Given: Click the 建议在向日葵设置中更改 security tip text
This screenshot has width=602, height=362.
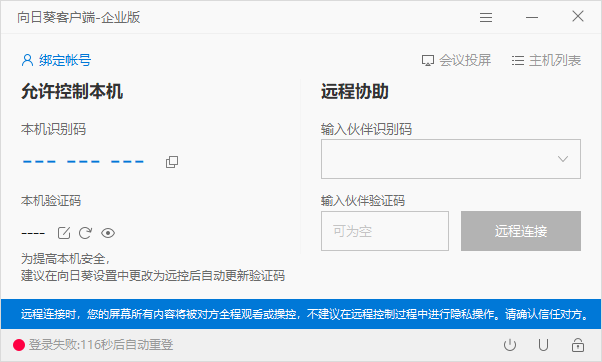Looking at the screenshot, I should 153,275.
